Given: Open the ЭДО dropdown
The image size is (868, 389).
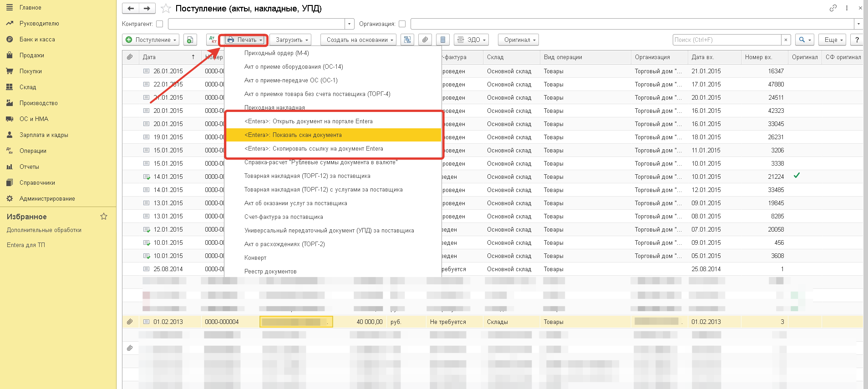Looking at the screenshot, I should [471, 40].
